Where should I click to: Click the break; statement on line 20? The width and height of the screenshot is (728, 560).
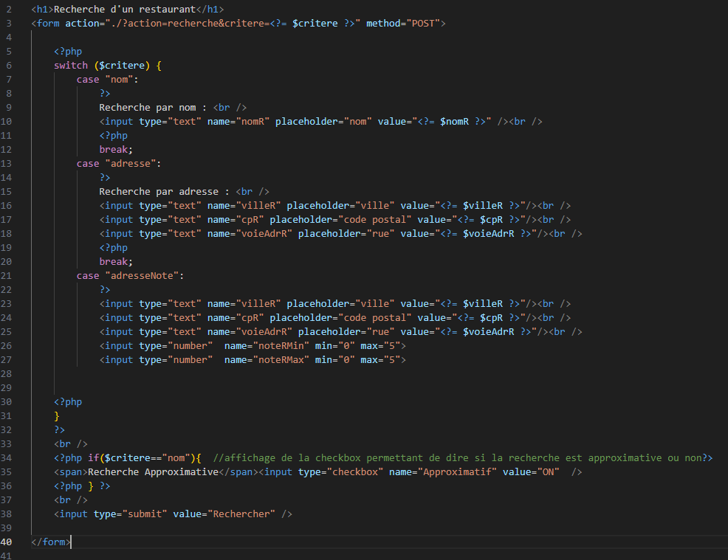pos(116,262)
